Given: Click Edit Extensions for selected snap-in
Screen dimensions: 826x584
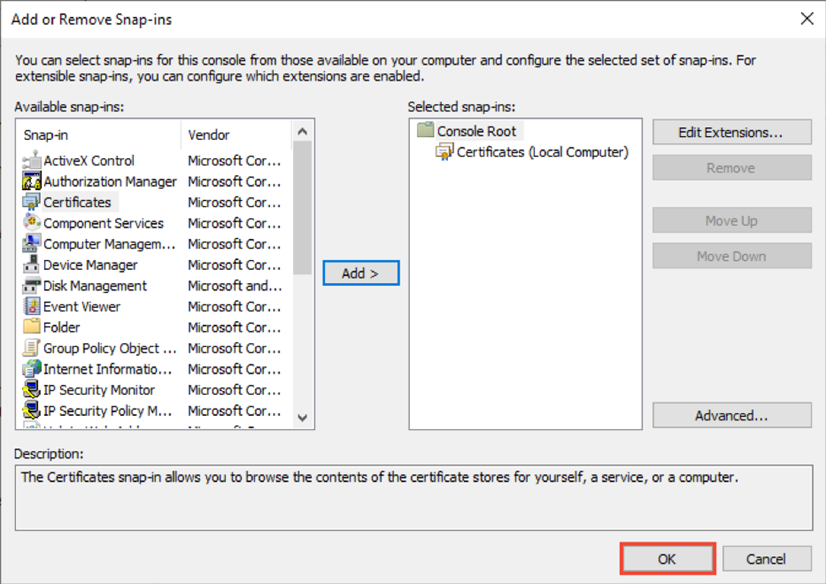Looking at the screenshot, I should (x=731, y=131).
